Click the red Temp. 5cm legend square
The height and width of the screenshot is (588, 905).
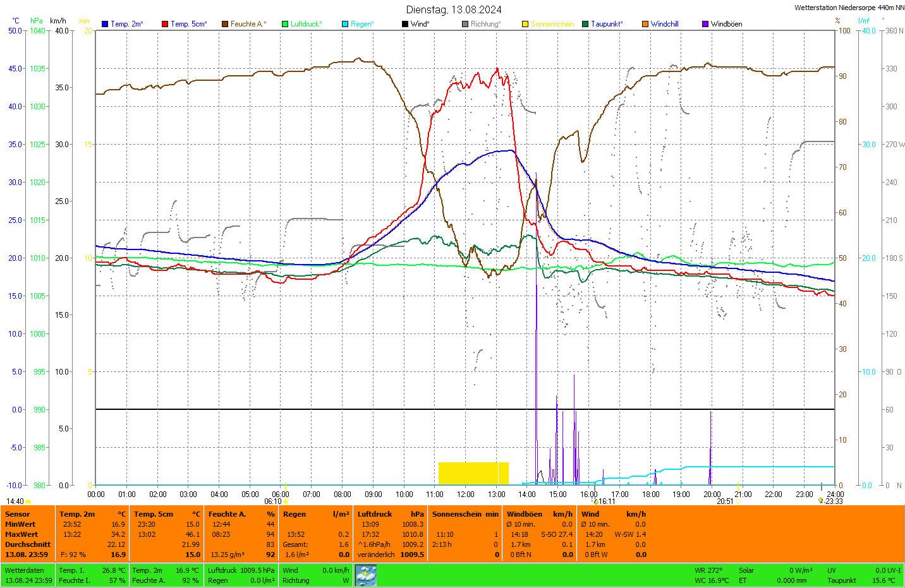(165, 24)
